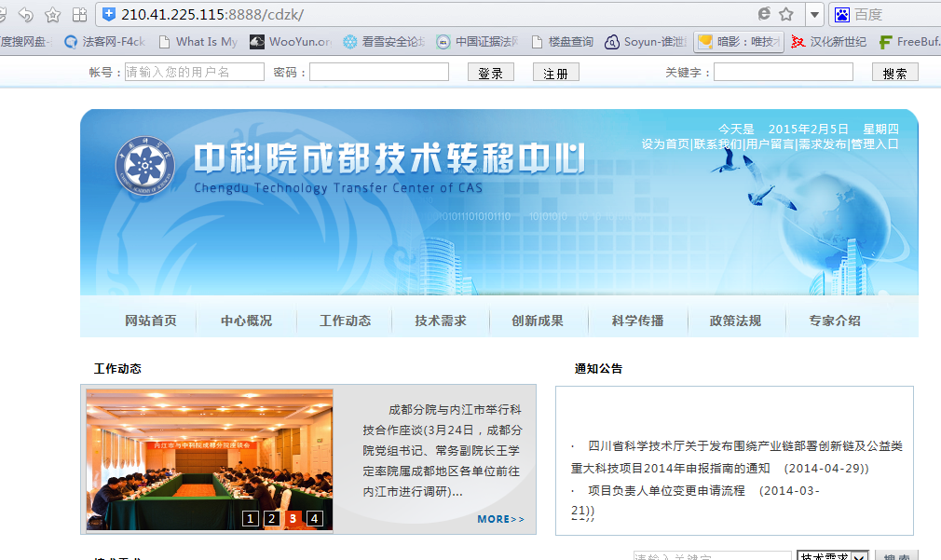This screenshot has width=941, height=560.
Task: Click the MORE>> link in 工作动态
Action: [x=500, y=519]
